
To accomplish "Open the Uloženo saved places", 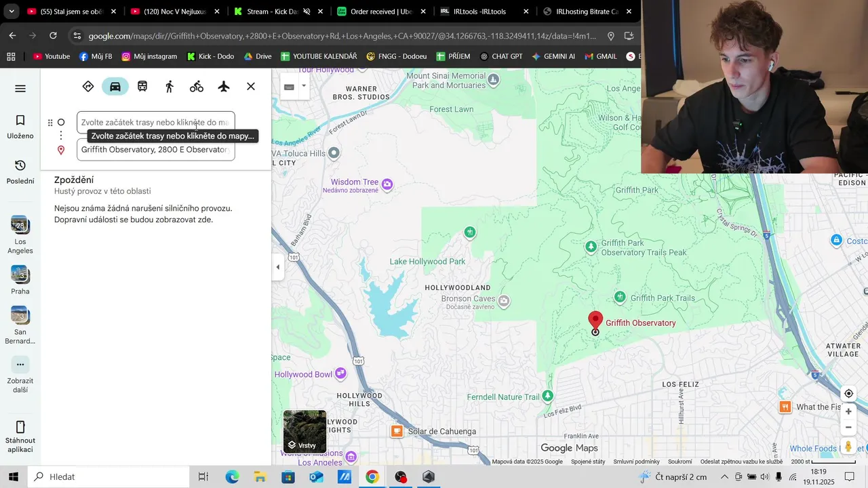I will pos(20,127).
